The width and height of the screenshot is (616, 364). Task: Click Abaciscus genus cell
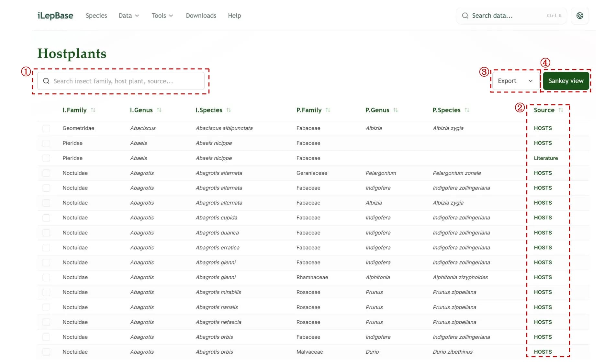coord(143,128)
